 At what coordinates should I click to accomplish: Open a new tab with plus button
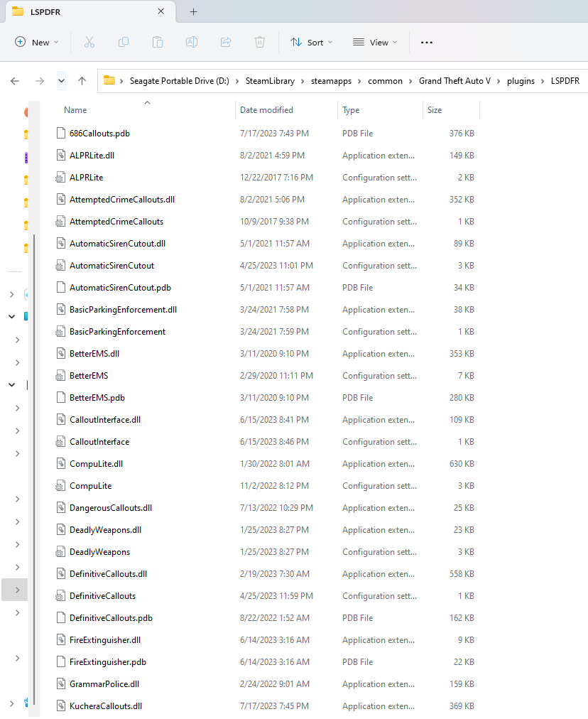click(193, 12)
